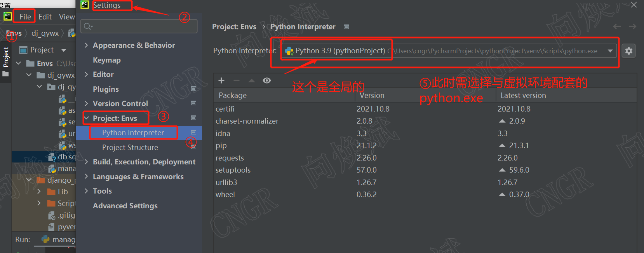The height and width of the screenshot is (253, 644).
Task: Select Python Interpreter settings page
Action: [x=133, y=133]
